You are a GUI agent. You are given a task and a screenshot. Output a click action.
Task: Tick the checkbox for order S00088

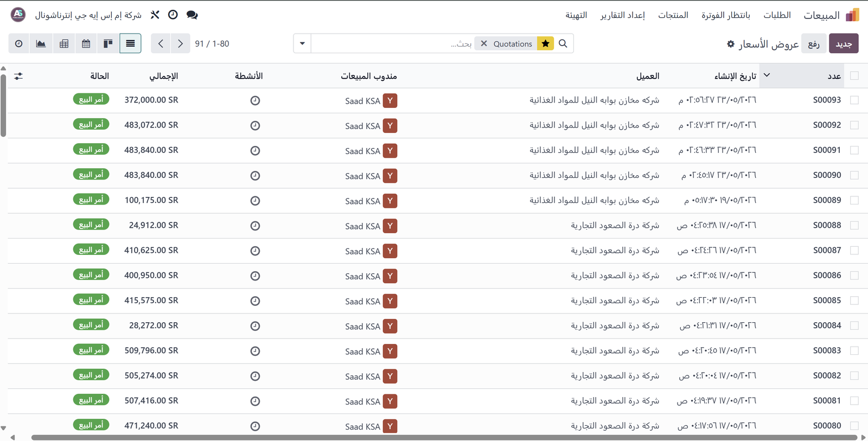(854, 225)
